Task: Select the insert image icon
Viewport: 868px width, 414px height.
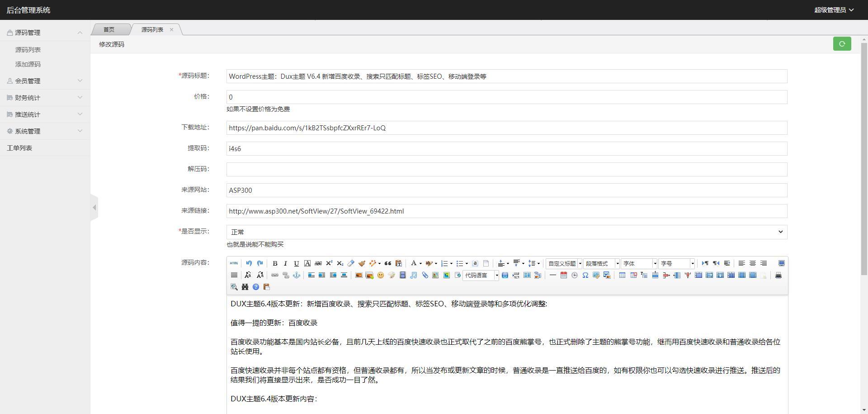Action: coord(359,275)
